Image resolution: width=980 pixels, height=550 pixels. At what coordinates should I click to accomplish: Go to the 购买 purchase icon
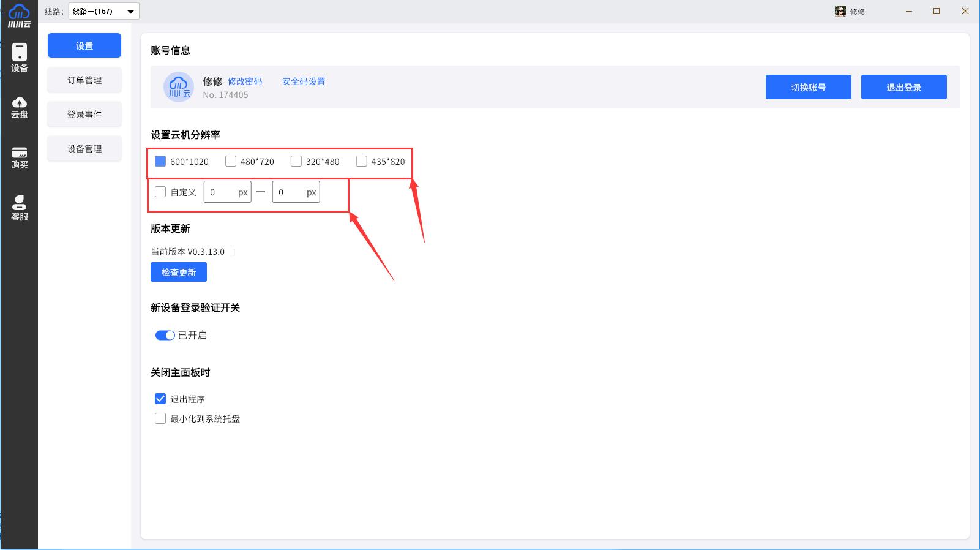click(x=19, y=157)
